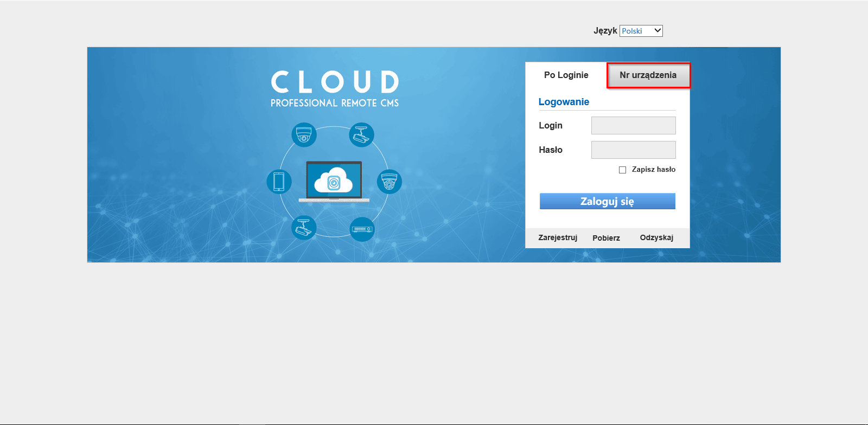This screenshot has height=425, width=868.
Task: Click the bullet camera icon at bottom-left of circle
Action: pyautogui.click(x=304, y=228)
